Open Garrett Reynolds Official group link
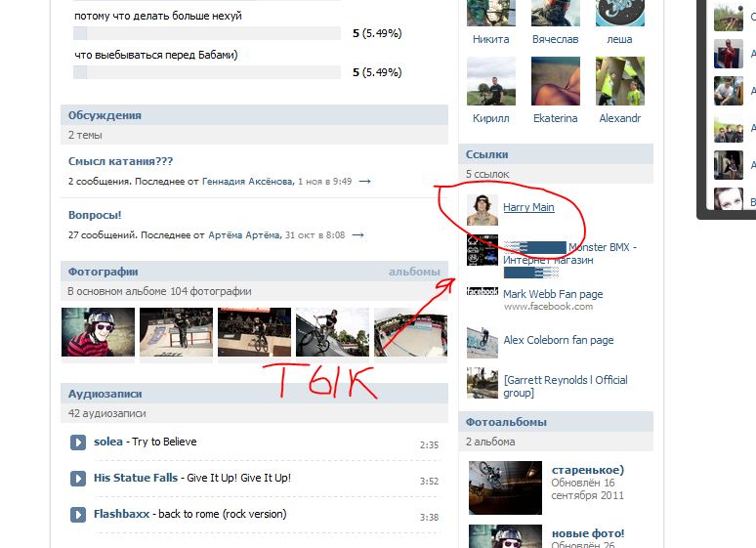This screenshot has height=548, width=756. (x=566, y=387)
